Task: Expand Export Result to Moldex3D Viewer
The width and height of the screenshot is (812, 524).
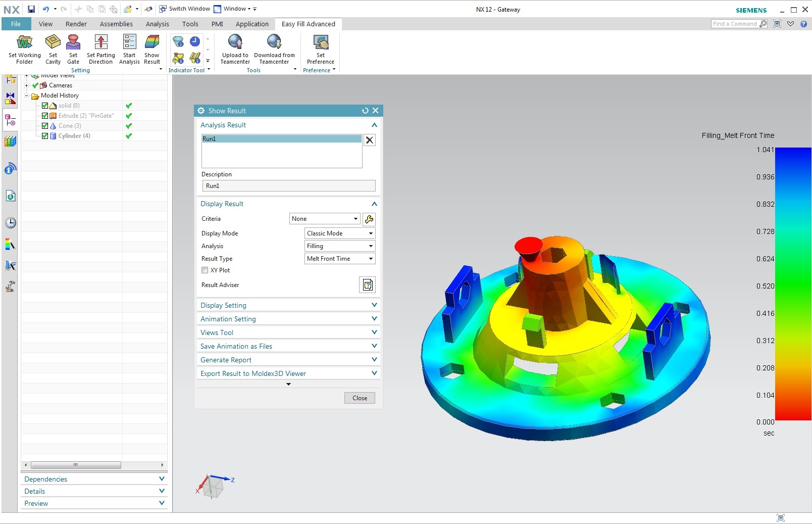Action: (288, 373)
